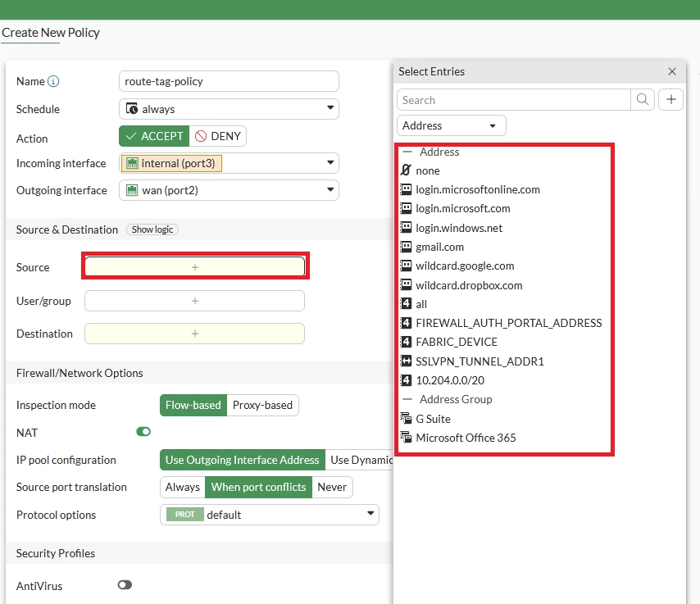Screen dimensions: 700x604
Task: Click the port icon in the internal (port3) tag
Action: [x=132, y=163]
